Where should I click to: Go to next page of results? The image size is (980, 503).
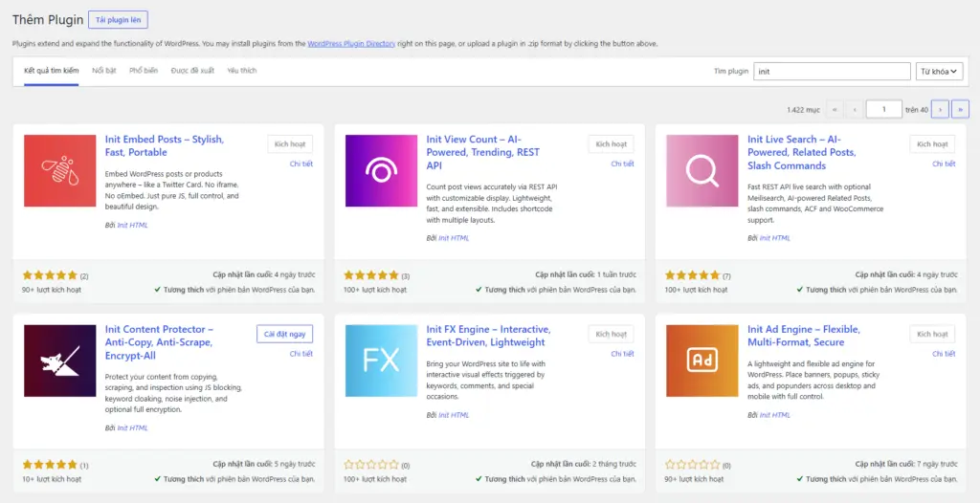tap(940, 109)
